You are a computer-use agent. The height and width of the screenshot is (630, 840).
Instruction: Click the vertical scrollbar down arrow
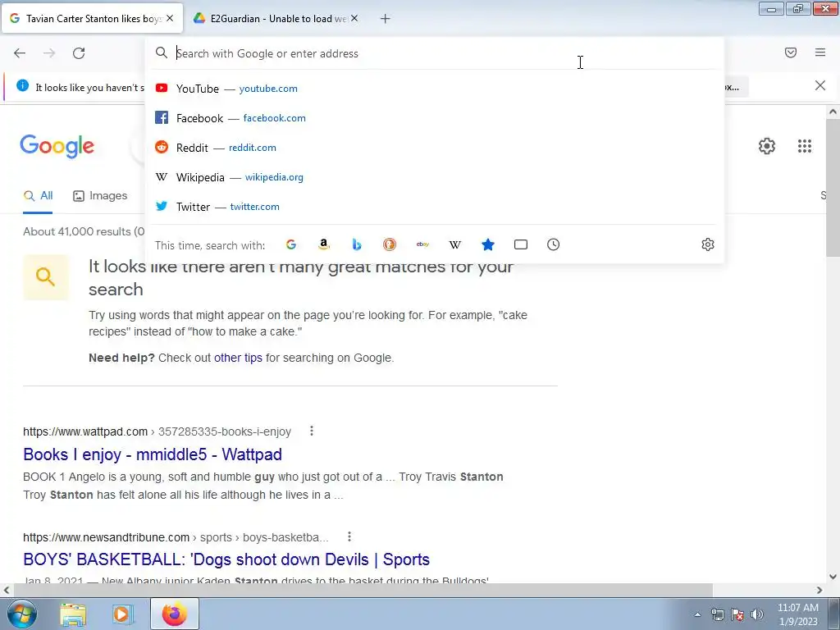click(833, 577)
